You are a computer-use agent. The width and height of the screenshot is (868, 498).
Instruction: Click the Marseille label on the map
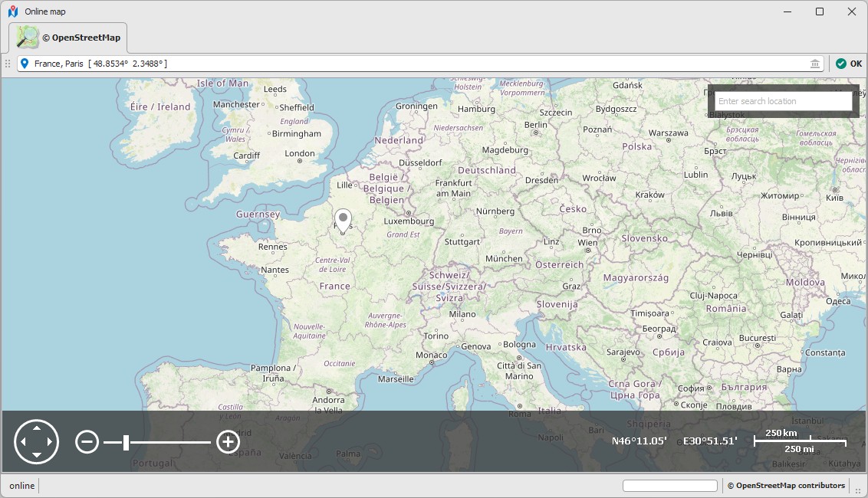click(x=396, y=379)
